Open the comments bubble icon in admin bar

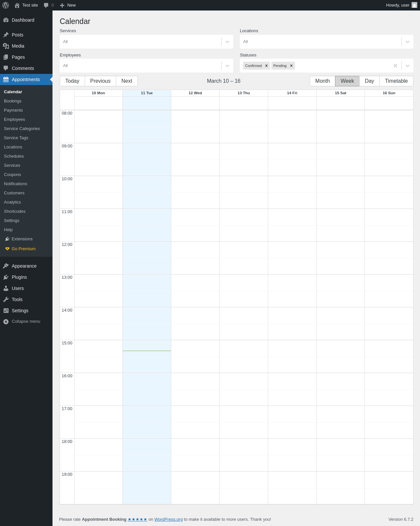[46, 5]
